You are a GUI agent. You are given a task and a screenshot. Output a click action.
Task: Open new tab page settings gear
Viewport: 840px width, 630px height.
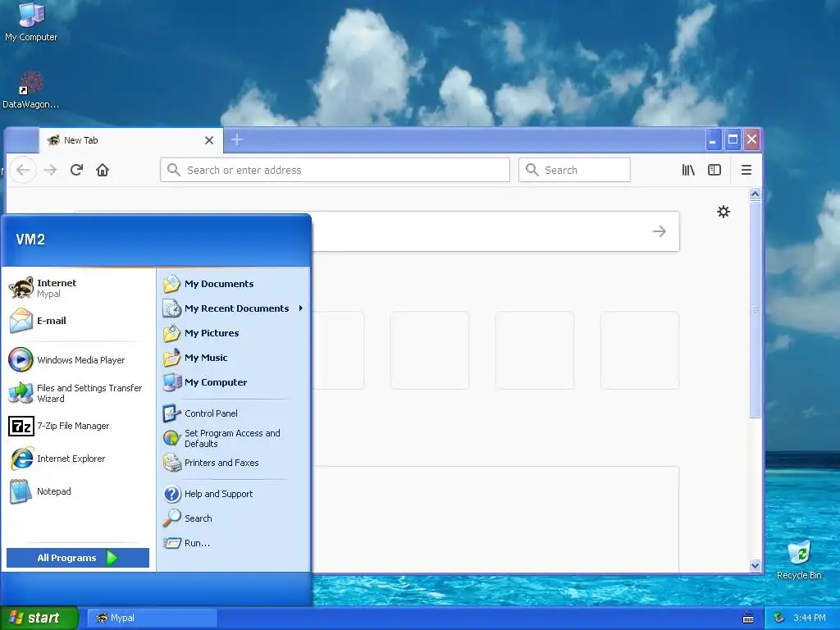(x=724, y=212)
